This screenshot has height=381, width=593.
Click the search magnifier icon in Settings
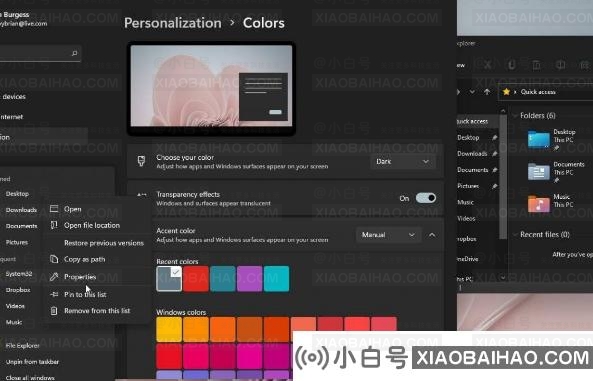[75, 53]
